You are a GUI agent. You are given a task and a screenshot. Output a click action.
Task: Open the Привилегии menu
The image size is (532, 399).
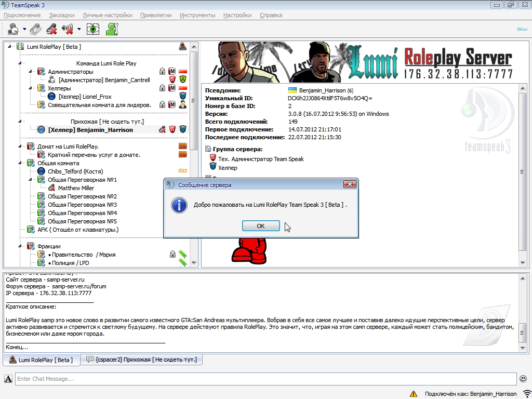point(156,15)
